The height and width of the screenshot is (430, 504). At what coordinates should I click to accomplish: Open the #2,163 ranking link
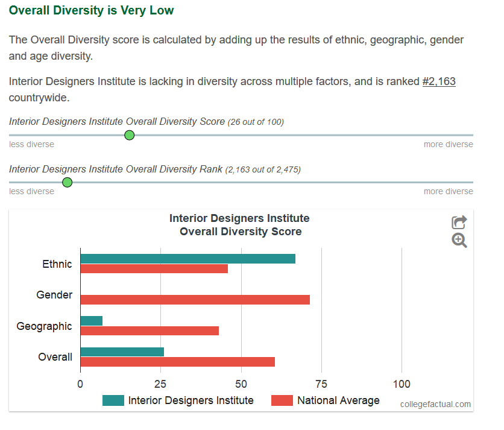(439, 81)
